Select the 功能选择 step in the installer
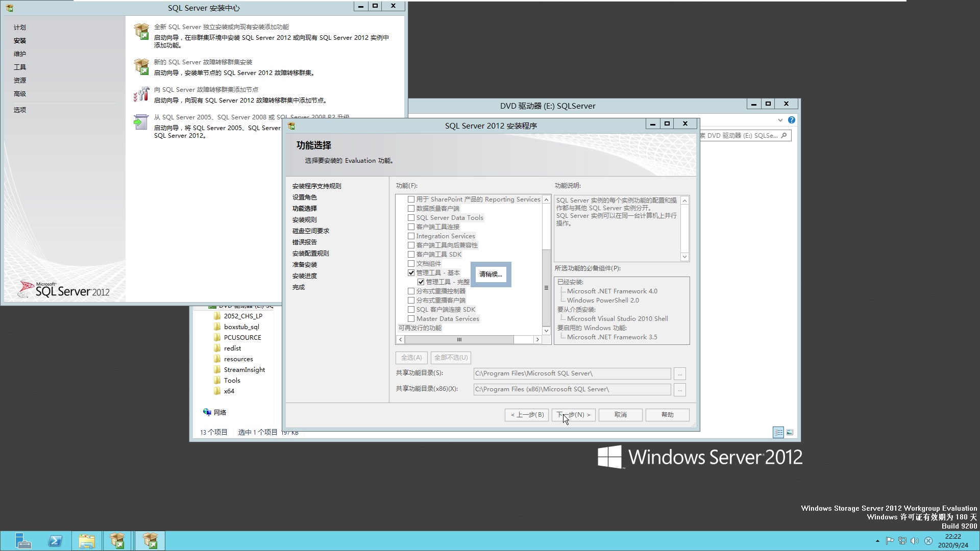 (x=305, y=208)
